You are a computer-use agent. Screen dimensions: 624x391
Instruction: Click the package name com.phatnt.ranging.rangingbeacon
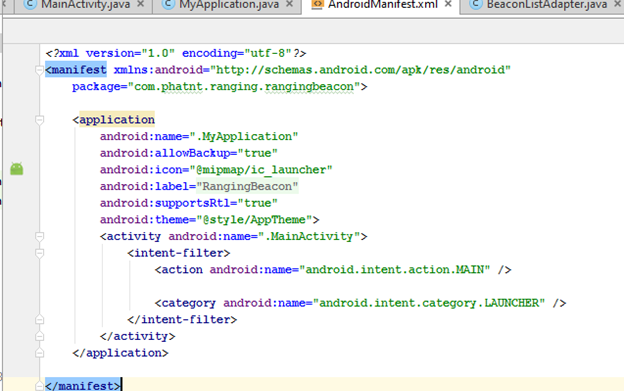coord(244,87)
